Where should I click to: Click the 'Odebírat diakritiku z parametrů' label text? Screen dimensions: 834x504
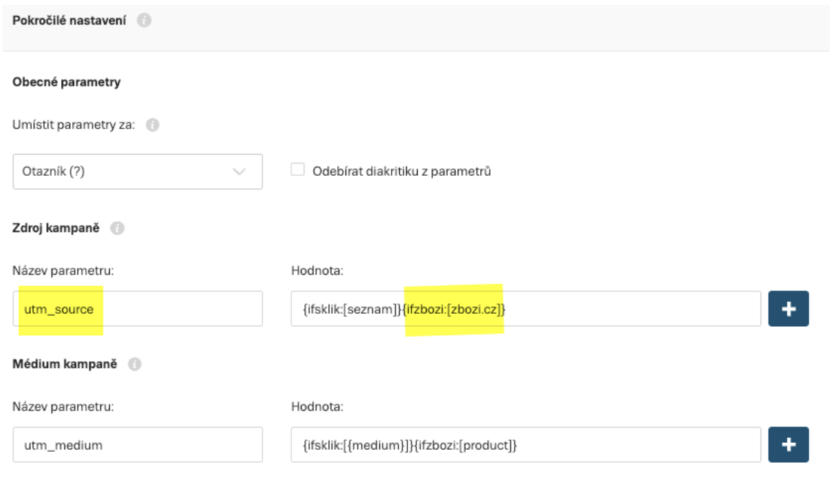[x=401, y=172]
